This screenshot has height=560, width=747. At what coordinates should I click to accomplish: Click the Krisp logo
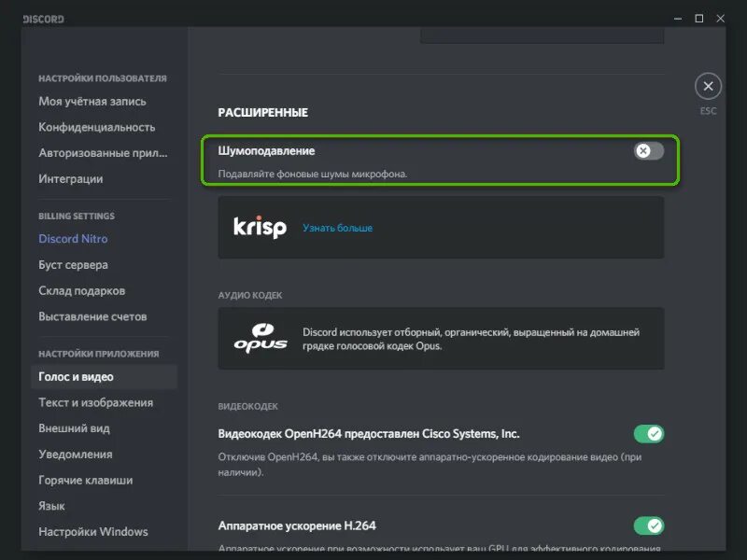[x=261, y=227]
